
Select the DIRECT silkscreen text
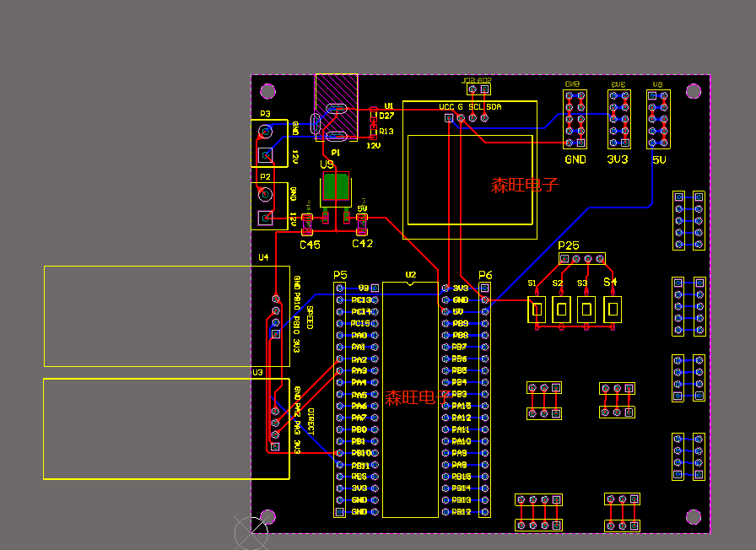click(310, 422)
